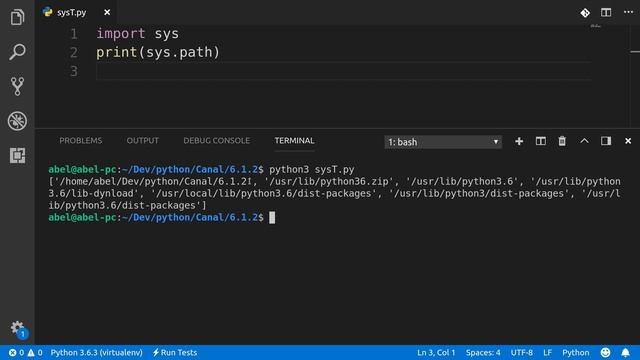
Task: Click Run Tests in status bar
Action: (175, 353)
